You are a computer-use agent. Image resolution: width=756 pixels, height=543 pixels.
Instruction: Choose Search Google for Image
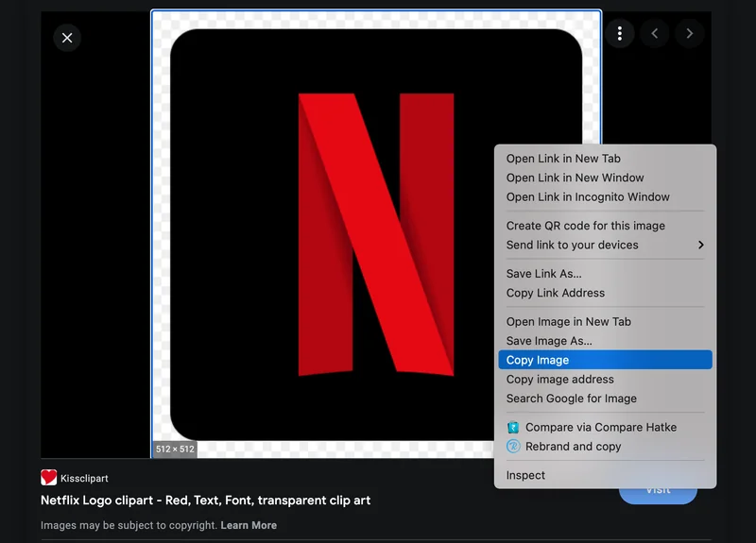(571, 399)
